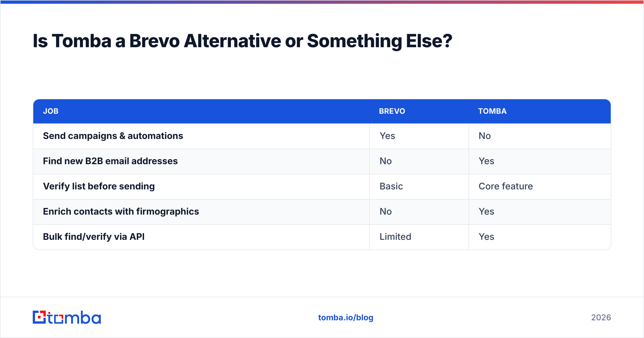Click the 'Send campaigns & automations' row label

(x=113, y=136)
